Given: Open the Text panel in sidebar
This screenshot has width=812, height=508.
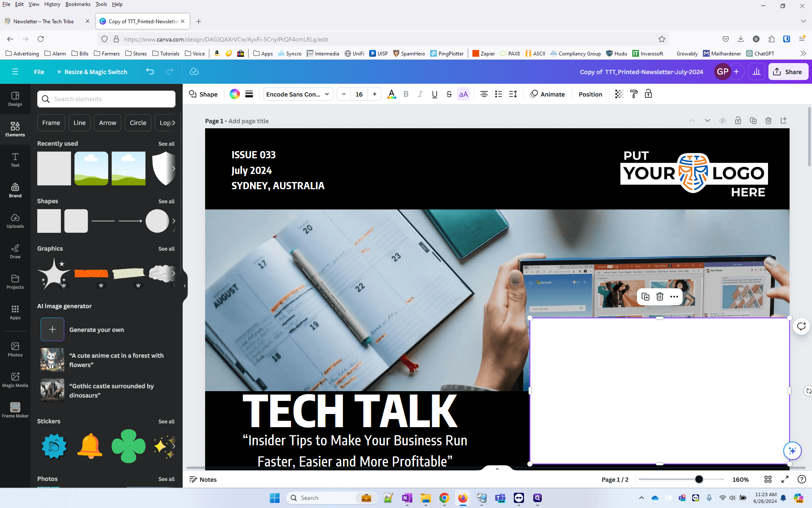Looking at the screenshot, I should pyautogui.click(x=15, y=160).
